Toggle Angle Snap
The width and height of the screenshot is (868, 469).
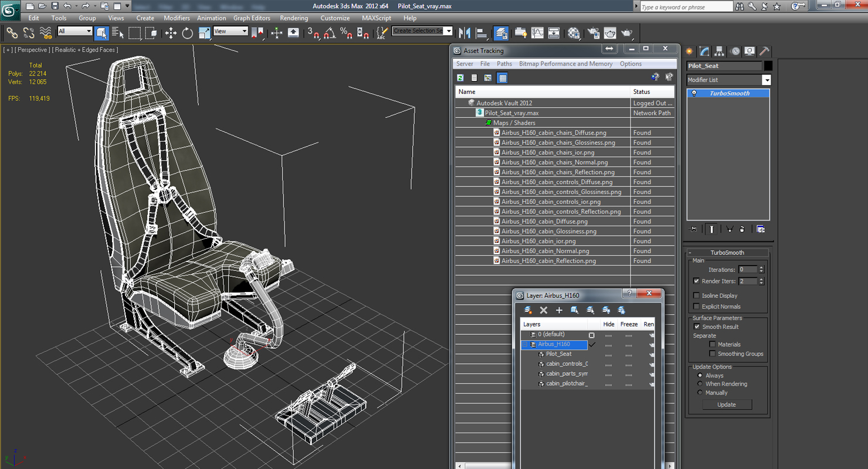point(330,33)
